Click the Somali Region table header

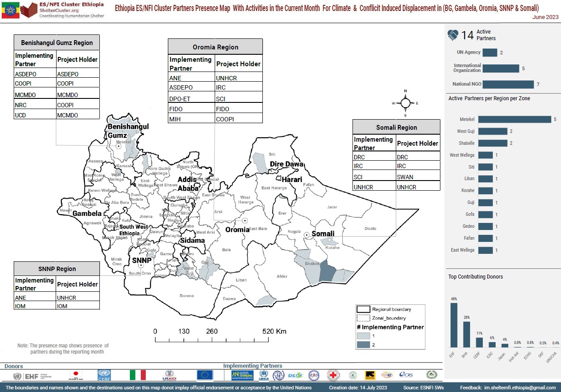tap(397, 127)
